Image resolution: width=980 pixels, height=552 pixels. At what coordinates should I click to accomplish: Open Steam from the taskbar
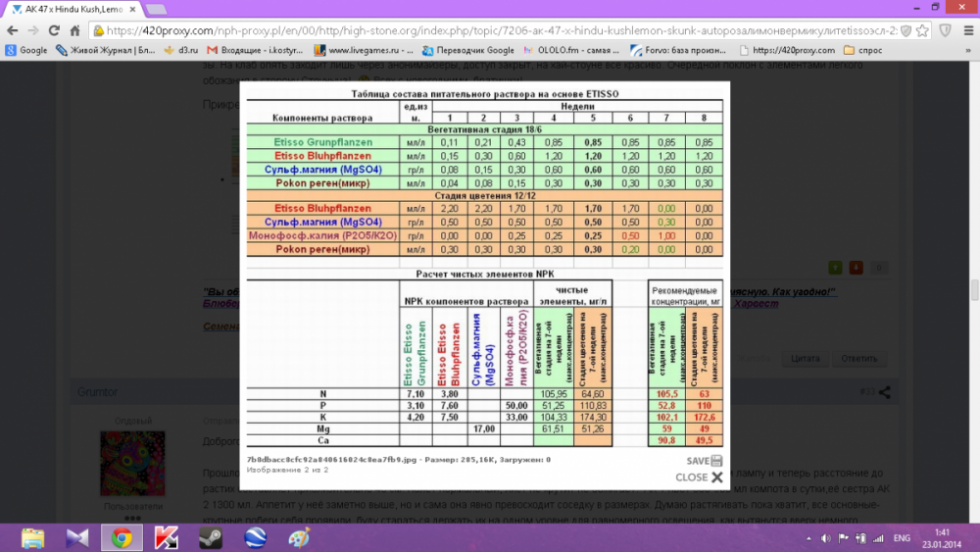point(211,537)
